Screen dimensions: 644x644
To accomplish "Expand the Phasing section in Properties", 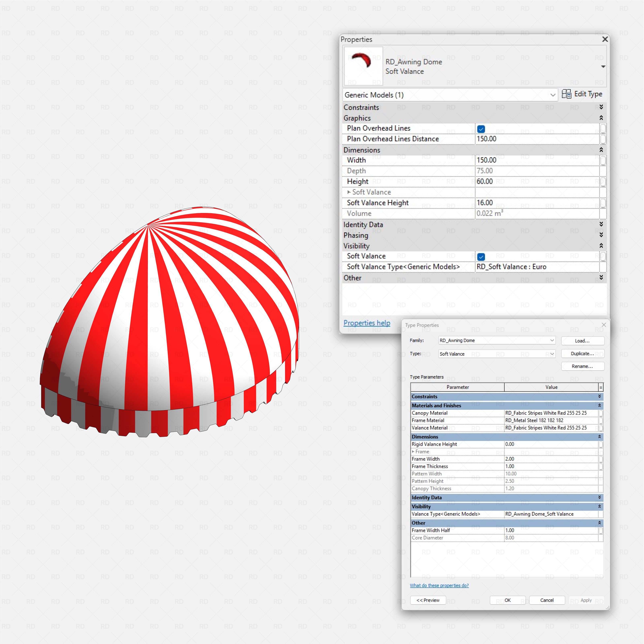I will [601, 235].
